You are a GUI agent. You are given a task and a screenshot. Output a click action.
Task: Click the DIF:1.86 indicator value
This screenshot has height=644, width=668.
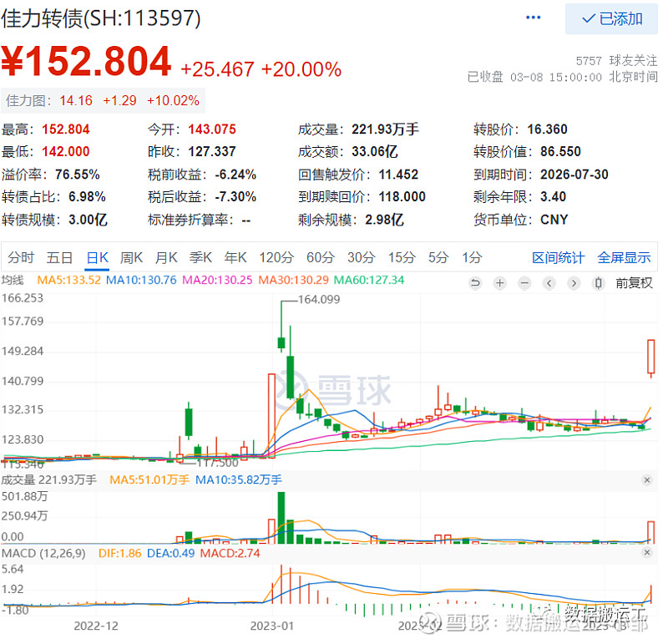(119, 553)
